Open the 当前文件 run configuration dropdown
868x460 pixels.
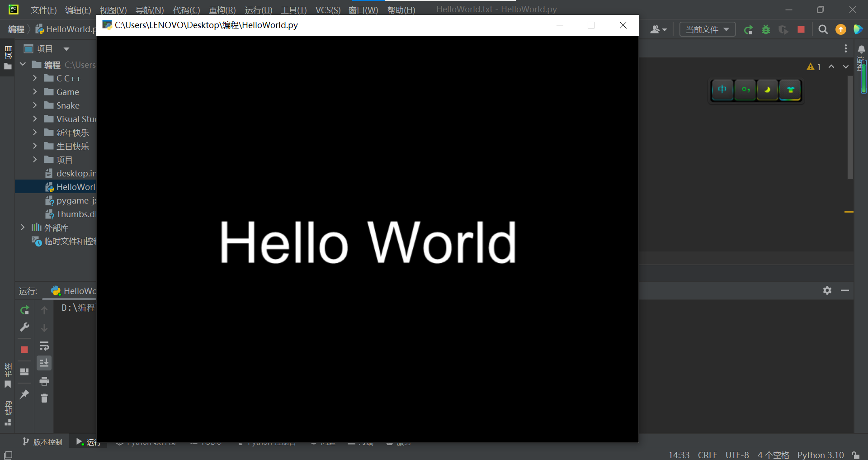pos(707,29)
